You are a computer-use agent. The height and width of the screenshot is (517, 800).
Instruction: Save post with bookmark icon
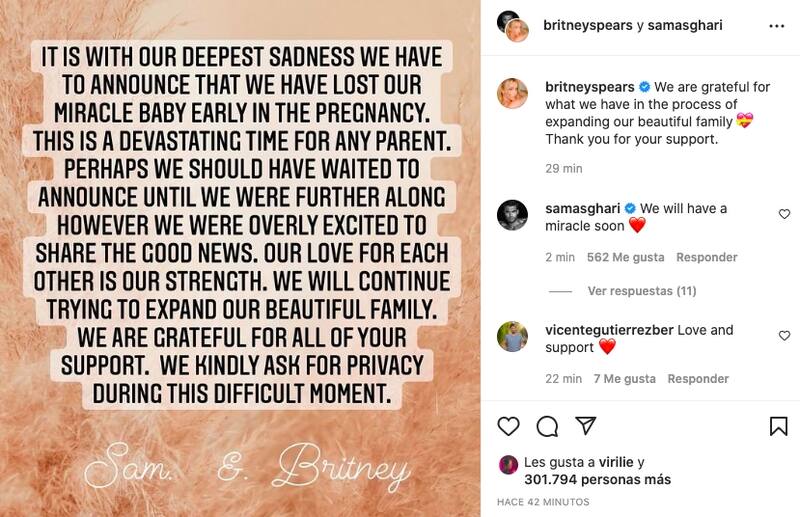[778, 426]
